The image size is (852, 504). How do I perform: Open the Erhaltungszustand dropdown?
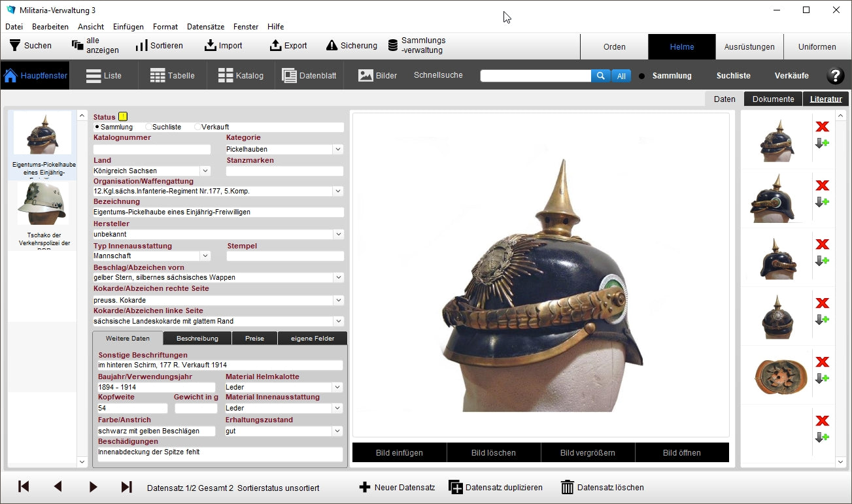coord(338,431)
